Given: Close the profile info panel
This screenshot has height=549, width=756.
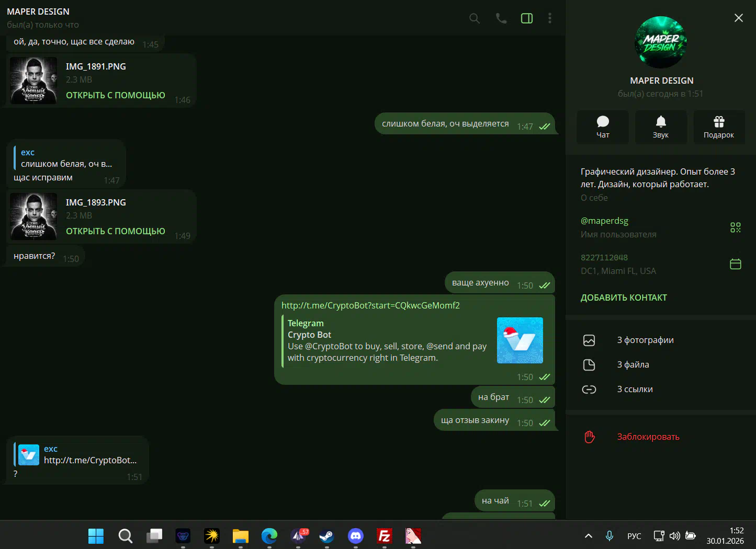Looking at the screenshot, I should 738,18.
